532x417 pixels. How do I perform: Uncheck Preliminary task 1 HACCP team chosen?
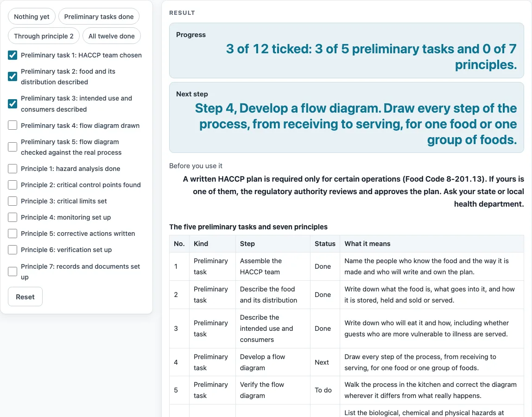click(x=13, y=55)
